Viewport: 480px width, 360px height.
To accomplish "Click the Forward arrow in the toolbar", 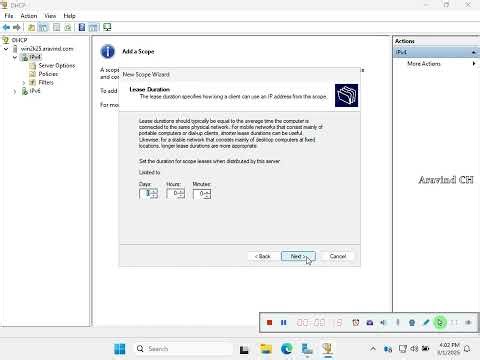I will 17,28.
